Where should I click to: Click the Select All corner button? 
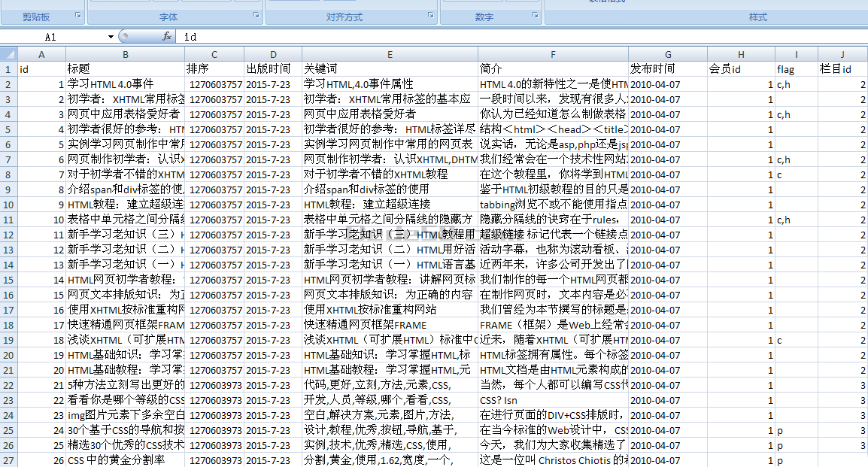coord(8,54)
